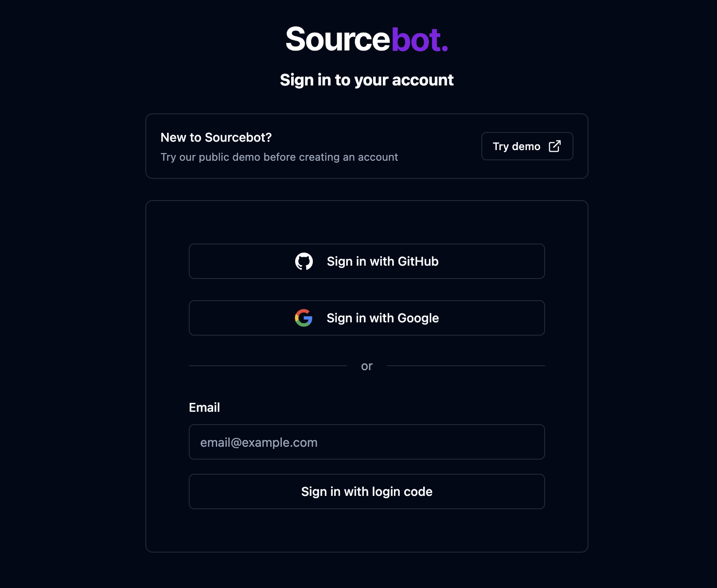Click the public demo description text
Viewport: 717px width, 588px height.
[279, 157]
